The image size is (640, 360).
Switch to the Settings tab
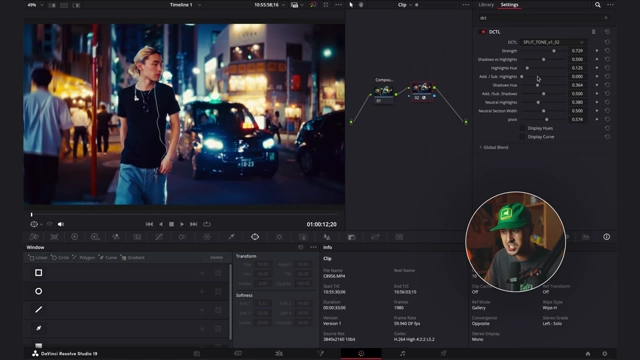509,5
